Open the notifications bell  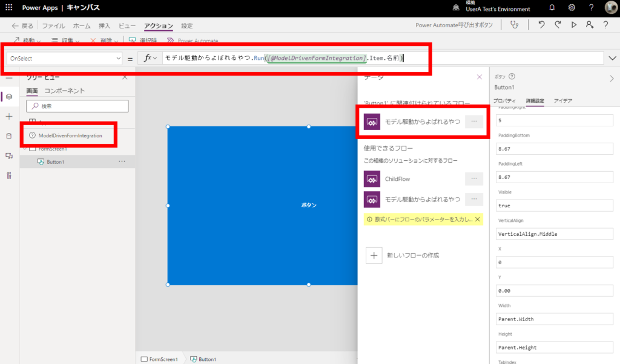(x=552, y=7)
